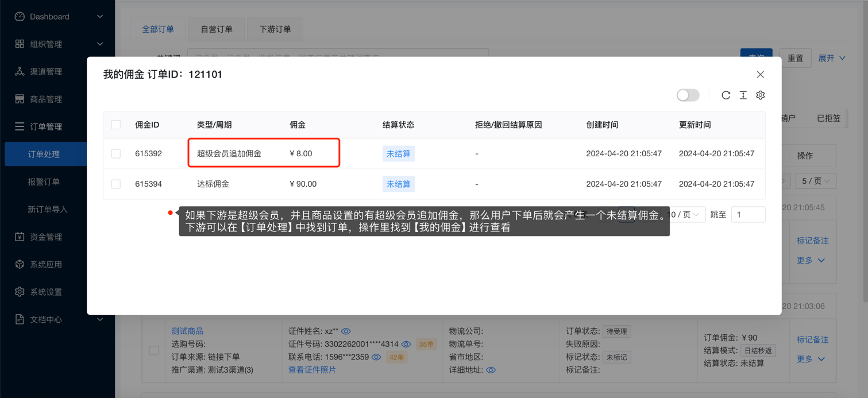The height and width of the screenshot is (398, 868).
Task: Close the 我的佣金 dialog
Action: coord(760,75)
